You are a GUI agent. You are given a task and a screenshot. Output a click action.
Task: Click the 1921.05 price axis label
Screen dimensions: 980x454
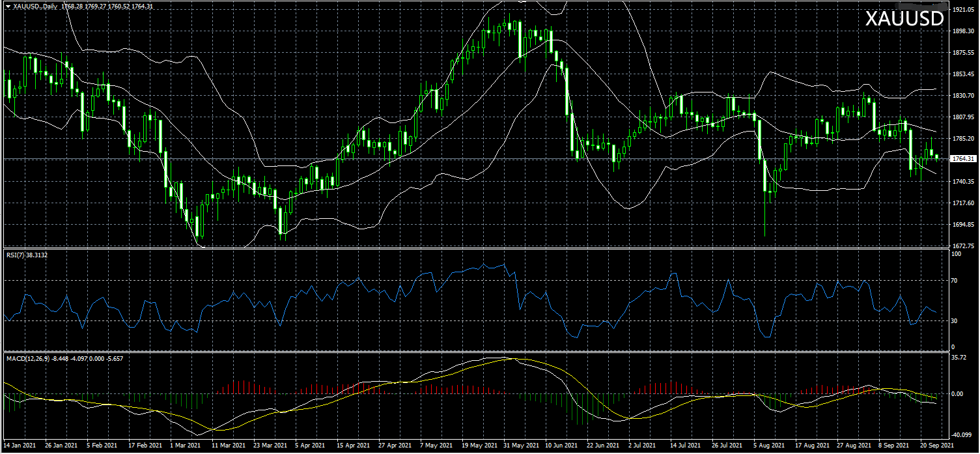pos(962,10)
